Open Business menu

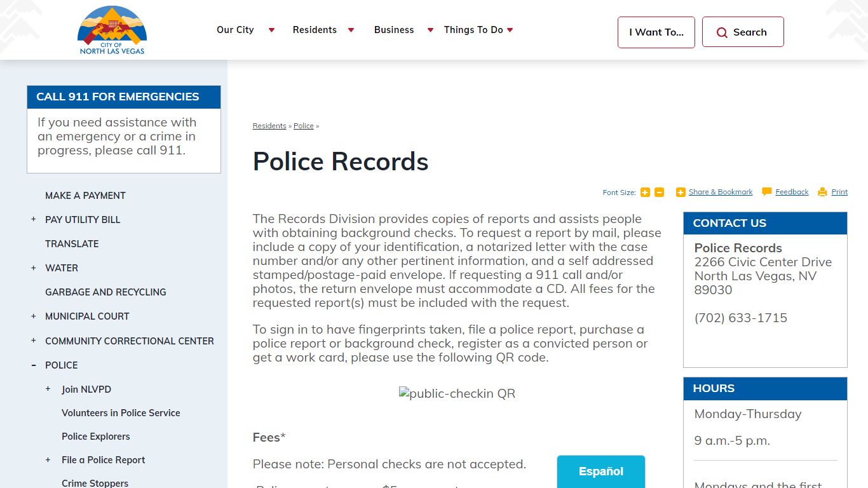[x=394, y=30]
